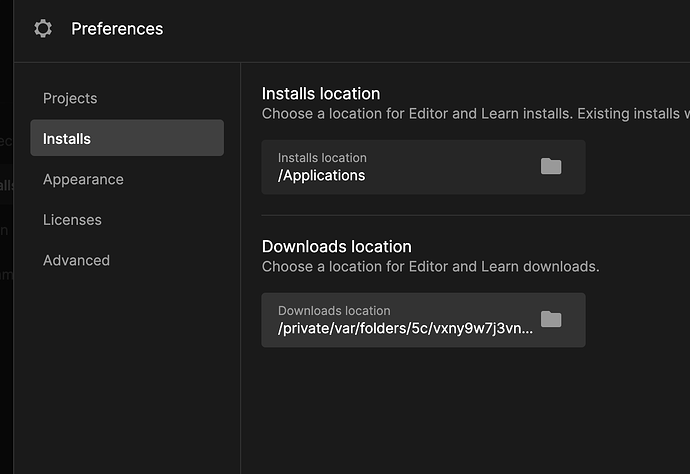690x474 pixels.
Task: Click the /Applications path text
Action: 321,175
